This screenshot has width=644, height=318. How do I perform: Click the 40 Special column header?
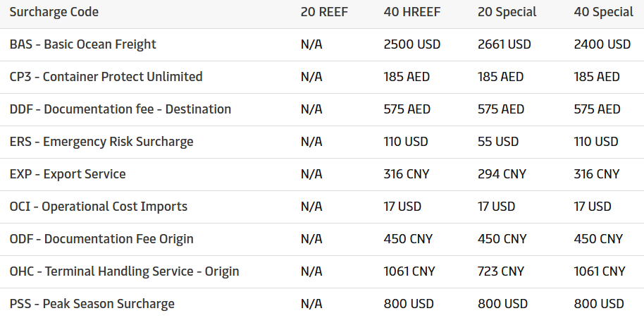tap(604, 12)
